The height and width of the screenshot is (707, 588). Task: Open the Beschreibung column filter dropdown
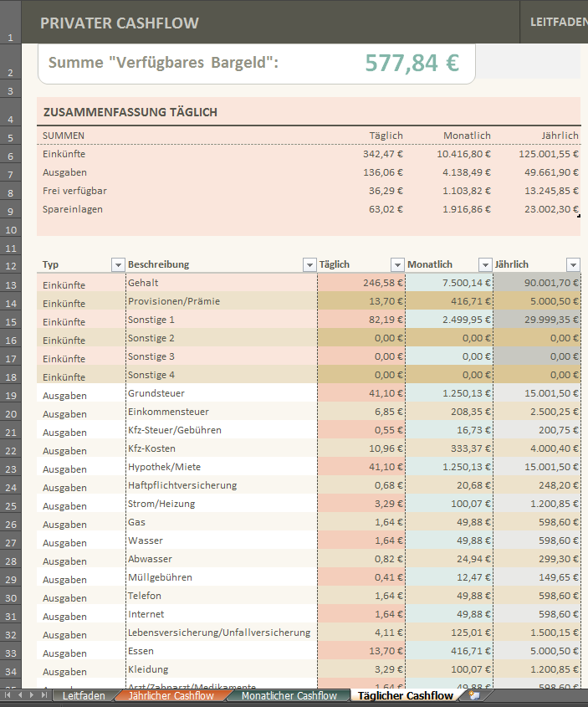click(x=309, y=264)
